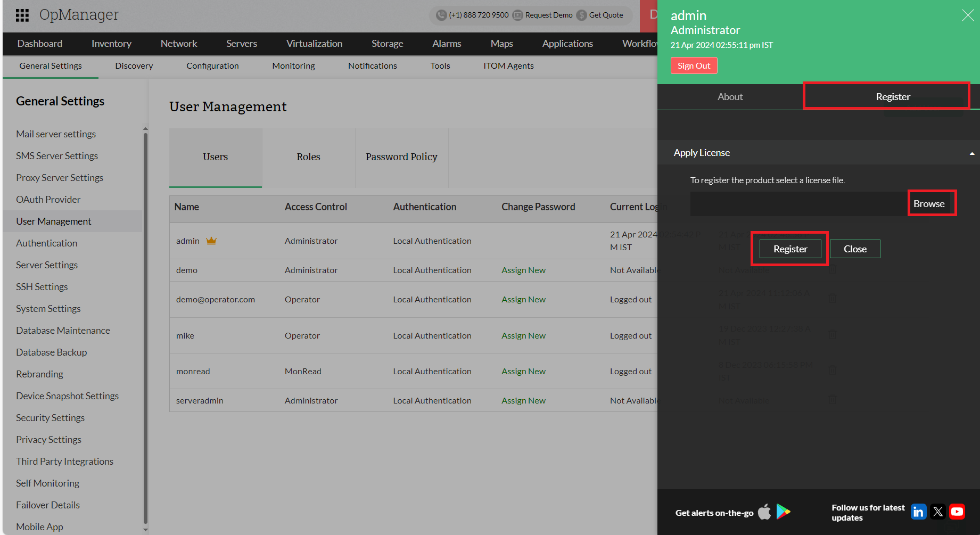Open the Maps menu

(x=502, y=44)
